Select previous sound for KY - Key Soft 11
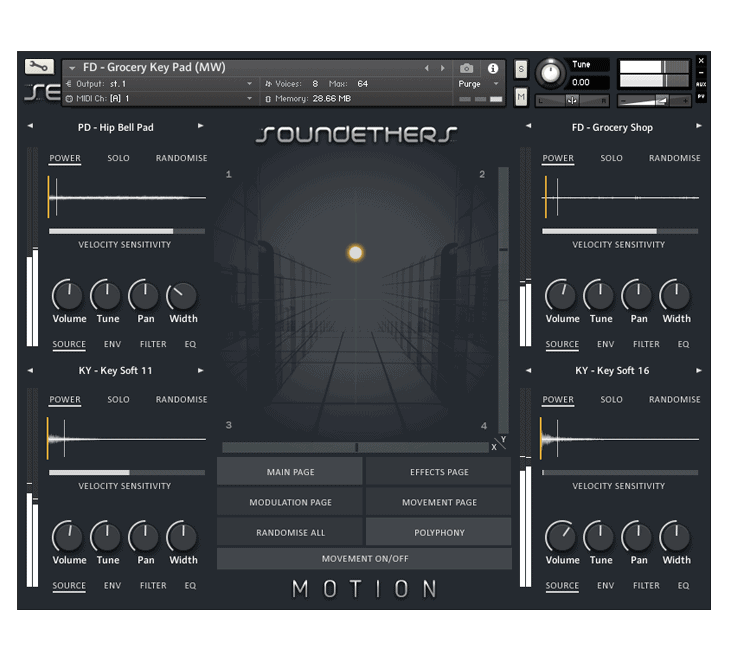The height and width of the screenshot is (655, 730). click(30, 371)
